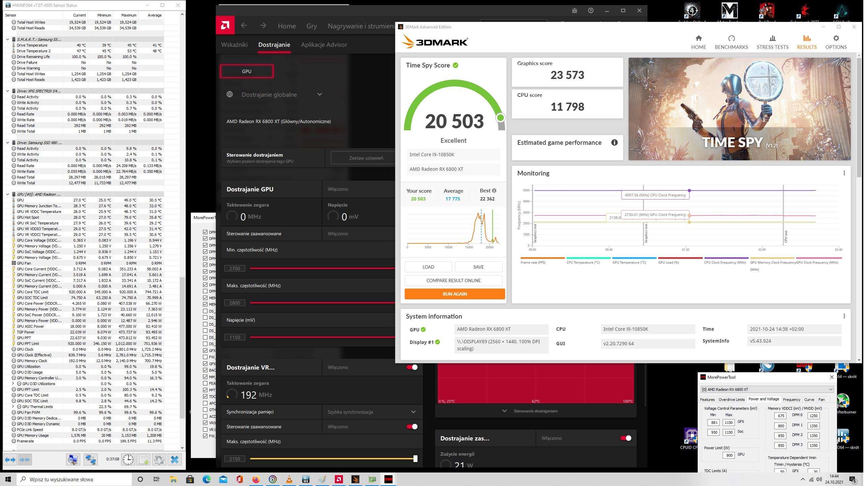This screenshot has height=486, width=868.
Task: Go forward with Radeon Software's right arrow
Action: [x=263, y=26]
